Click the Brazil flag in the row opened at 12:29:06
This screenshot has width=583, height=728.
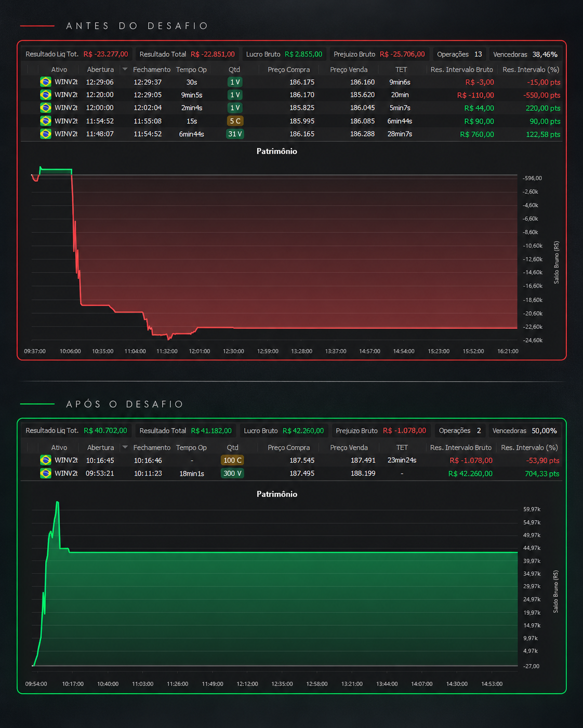(x=46, y=82)
